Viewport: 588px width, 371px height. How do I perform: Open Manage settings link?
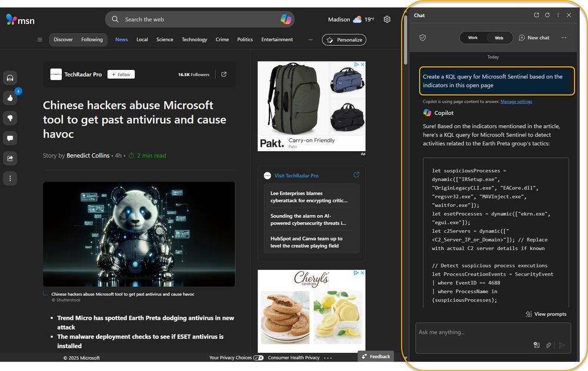pyautogui.click(x=516, y=102)
